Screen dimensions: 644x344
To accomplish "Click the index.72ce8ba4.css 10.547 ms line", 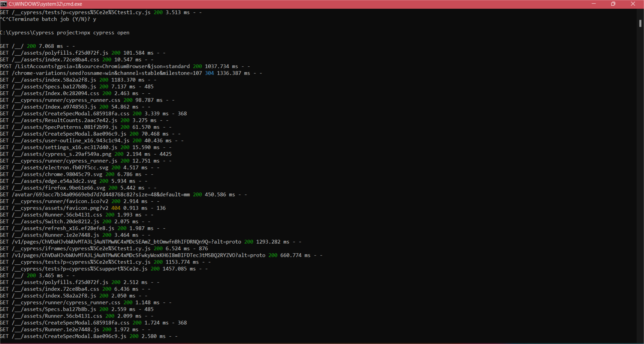I will click(77, 60).
